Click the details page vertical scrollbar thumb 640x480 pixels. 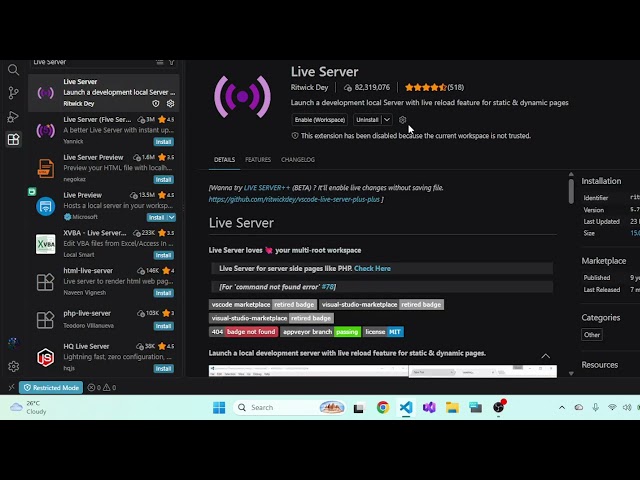point(571,191)
